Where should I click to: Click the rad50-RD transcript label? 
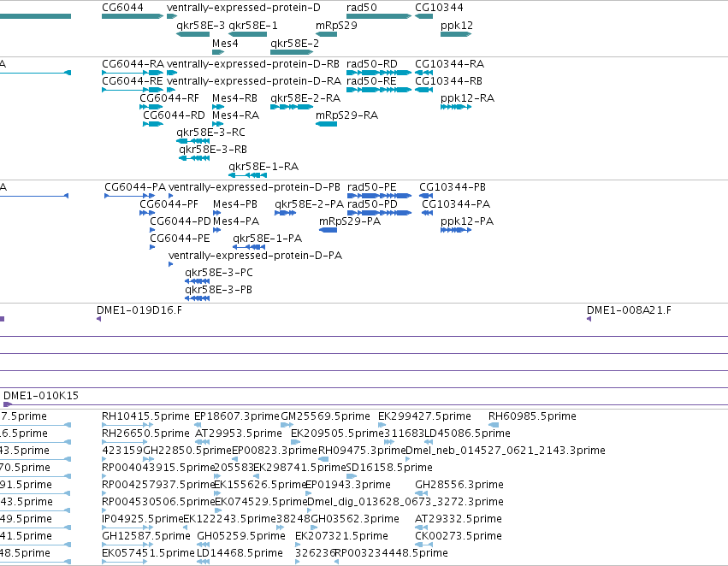[x=372, y=64]
